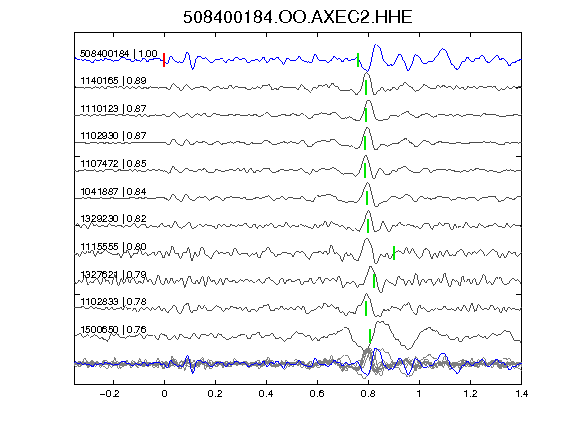Select the label 1140165 | 0.89
Image resolution: width=576 pixels, height=432 pixels.
pyautogui.click(x=114, y=80)
